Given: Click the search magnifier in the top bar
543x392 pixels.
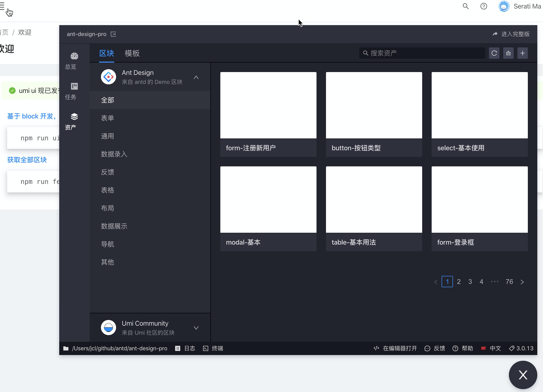Looking at the screenshot, I should coord(466,6).
